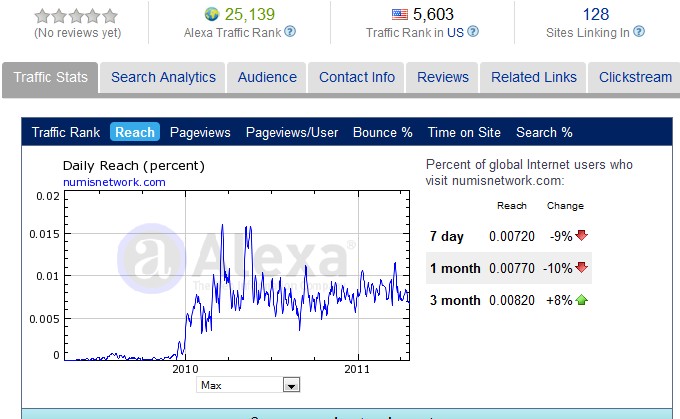The height and width of the screenshot is (419, 680).
Task: Click the five-star rating graphic
Action: [x=76, y=16]
